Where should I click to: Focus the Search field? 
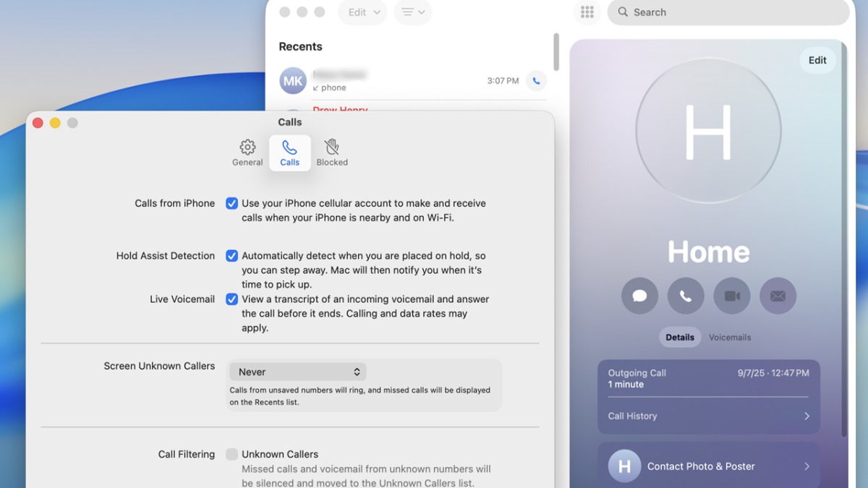pos(728,12)
